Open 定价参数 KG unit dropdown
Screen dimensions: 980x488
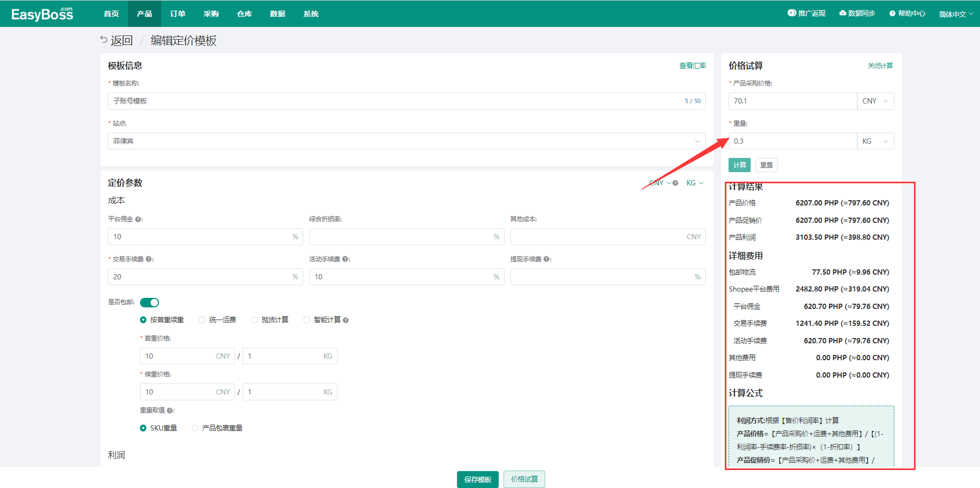pyautogui.click(x=695, y=183)
